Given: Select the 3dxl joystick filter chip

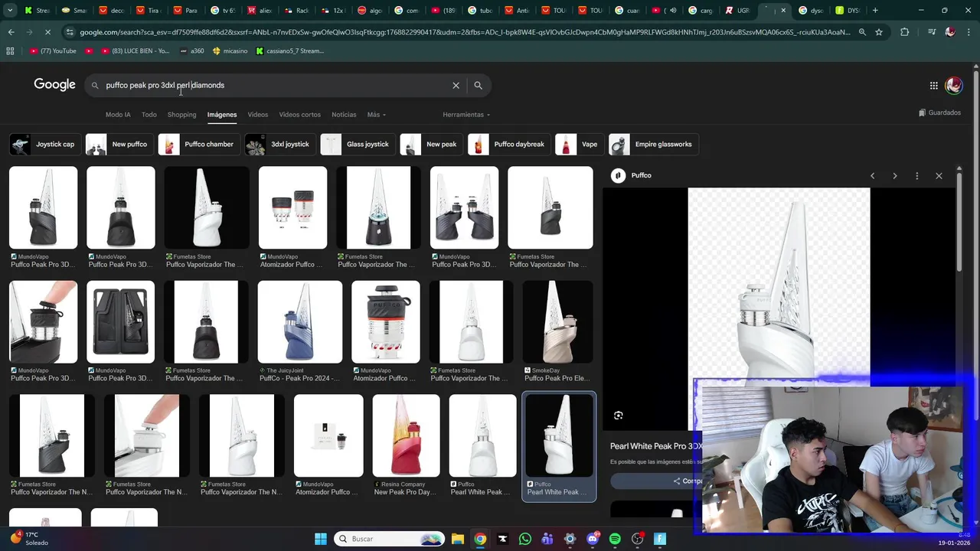Looking at the screenshot, I should (279, 144).
